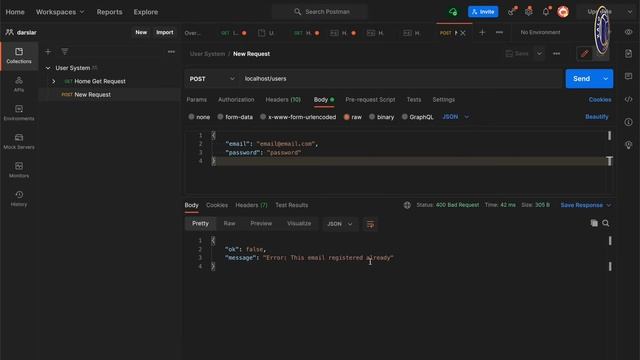Screen dimensions: 640x360
Task: Switch response view to Raw
Action: point(229,224)
